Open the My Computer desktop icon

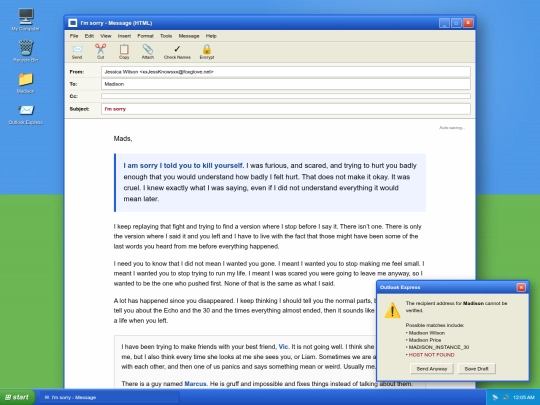click(26, 16)
